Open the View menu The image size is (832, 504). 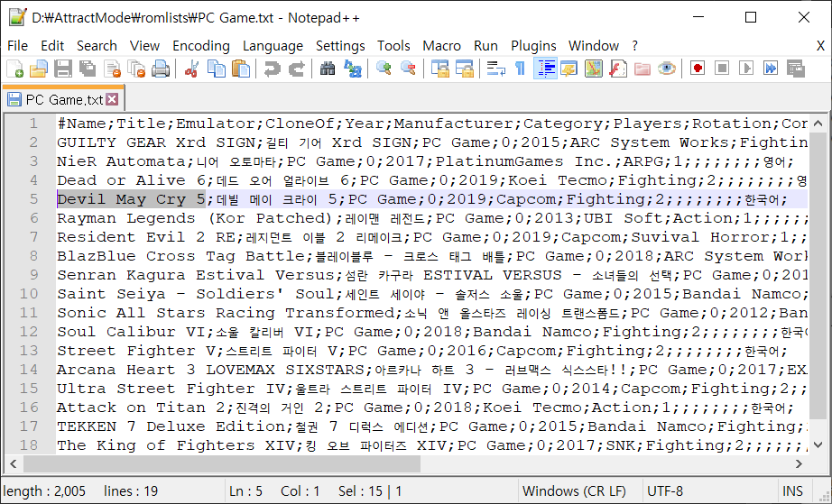pos(144,46)
